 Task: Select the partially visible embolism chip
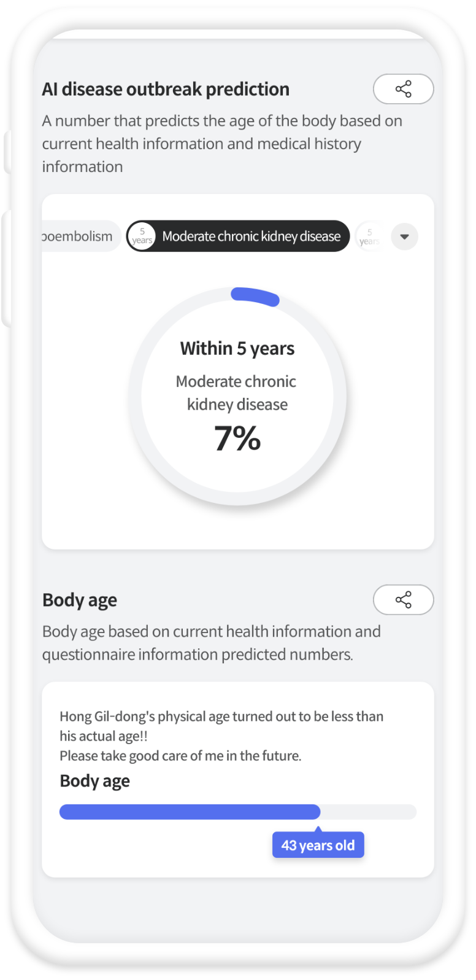point(81,236)
